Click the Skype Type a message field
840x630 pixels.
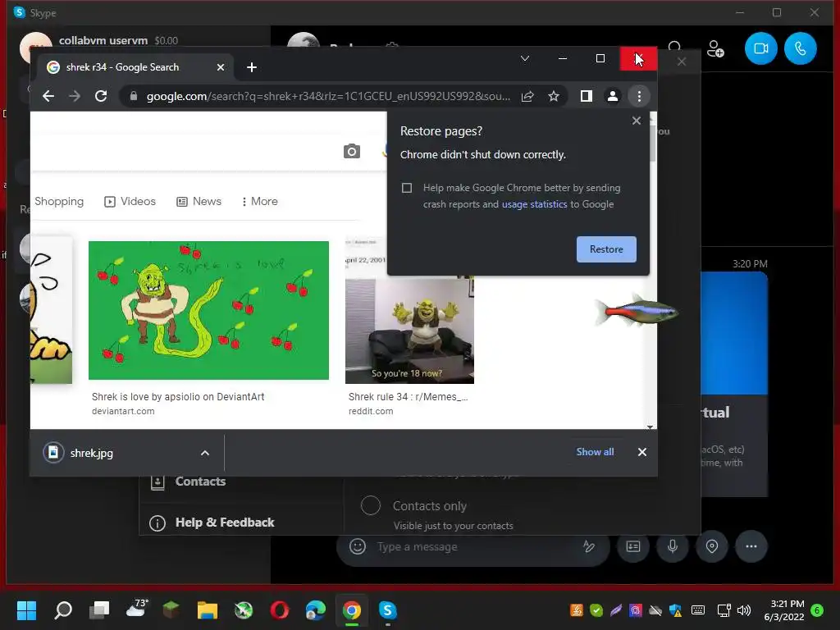[x=473, y=547]
